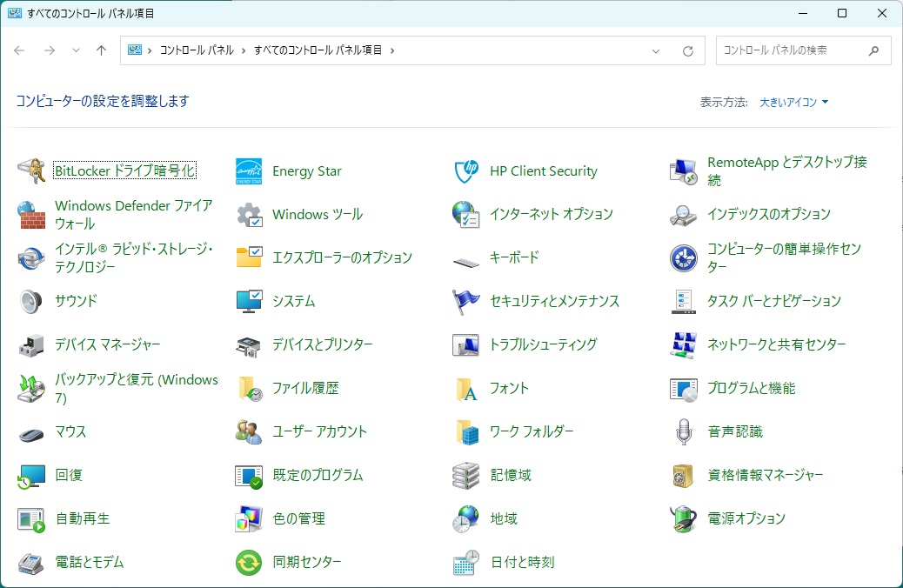The width and height of the screenshot is (903, 588).
Task: Open the インデックスのオプション icon
Action: click(684, 214)
